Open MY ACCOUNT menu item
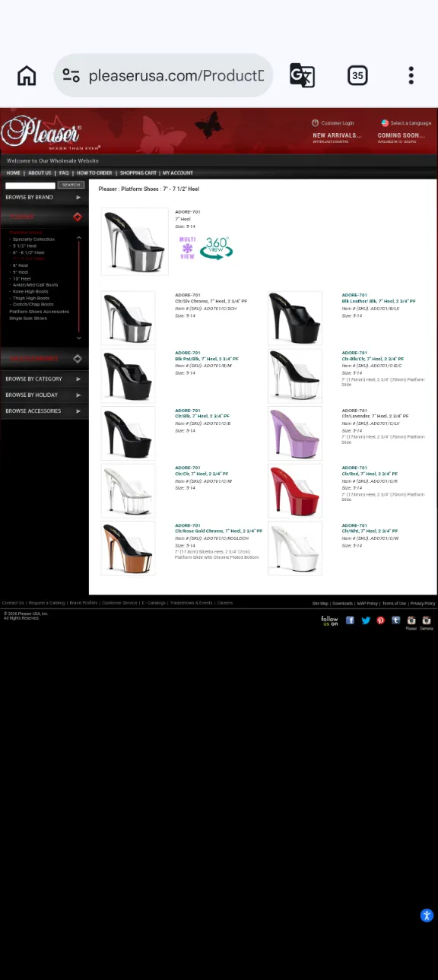The image size is (438, 980). pyautogui.click(x=178, y=173)
